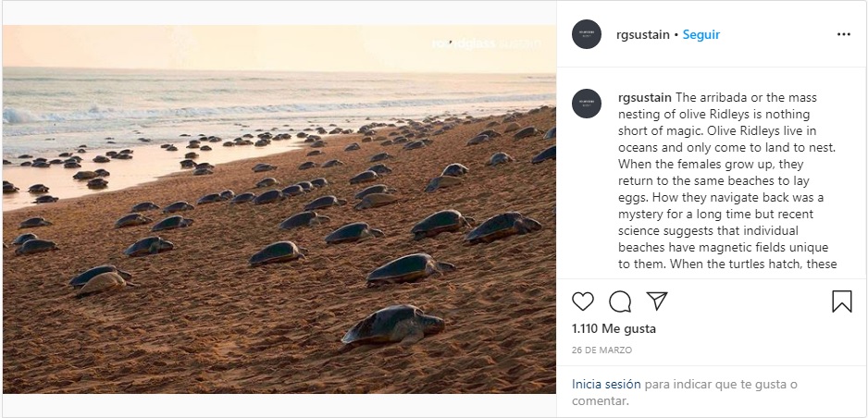Share the post using the paper plane icon
Image resolution: width=868 pixels, height=418 pixels.
657,301
